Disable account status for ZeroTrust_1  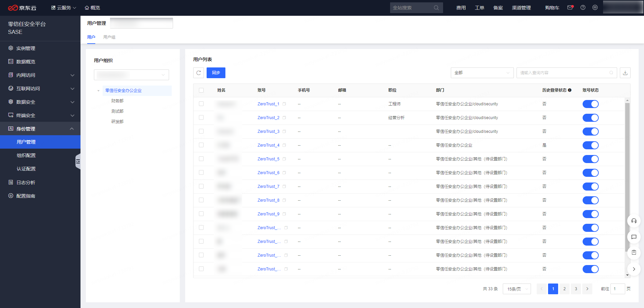click(x=591, y=104)
